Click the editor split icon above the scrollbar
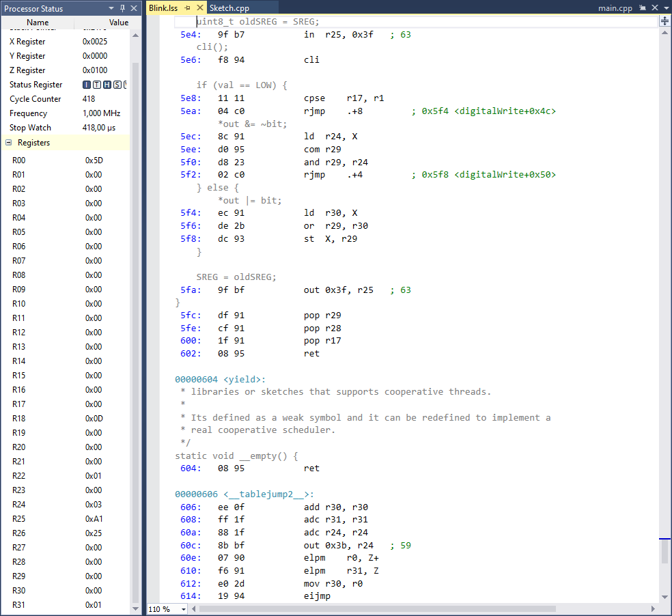 click(x=664, y=21)
